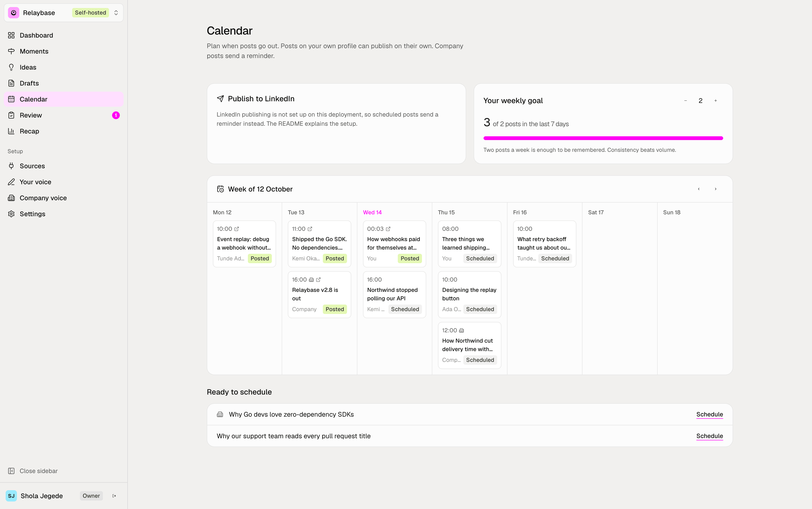The width and height of the screenshot is (812, 509).
Task: Increase weekly goal with plus
Action: click(x=715, y=101)
